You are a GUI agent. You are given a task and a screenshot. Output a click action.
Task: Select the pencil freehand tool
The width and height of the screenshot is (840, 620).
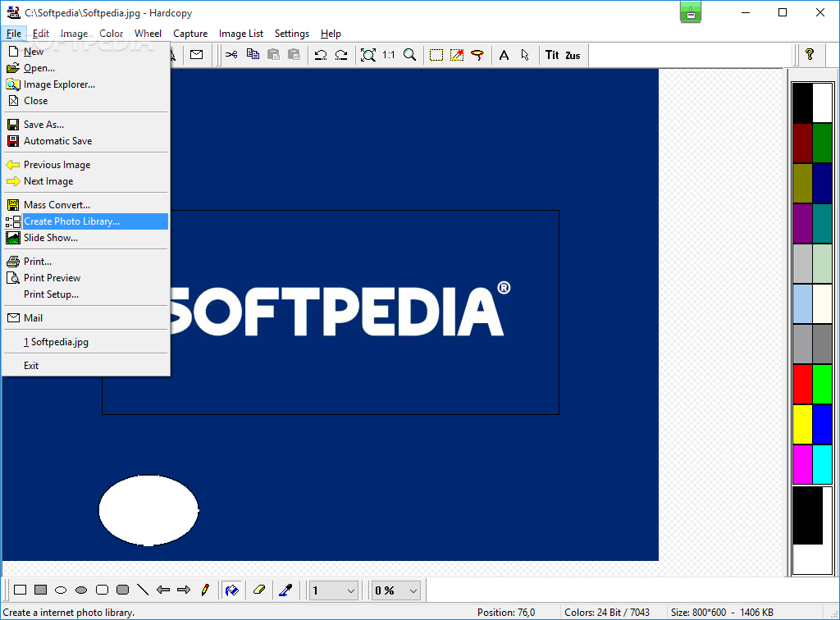coord(204,590)
